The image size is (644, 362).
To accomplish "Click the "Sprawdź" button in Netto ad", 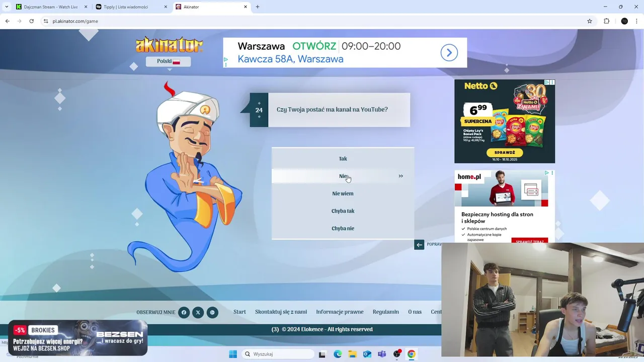I will [x=505, y=152].
